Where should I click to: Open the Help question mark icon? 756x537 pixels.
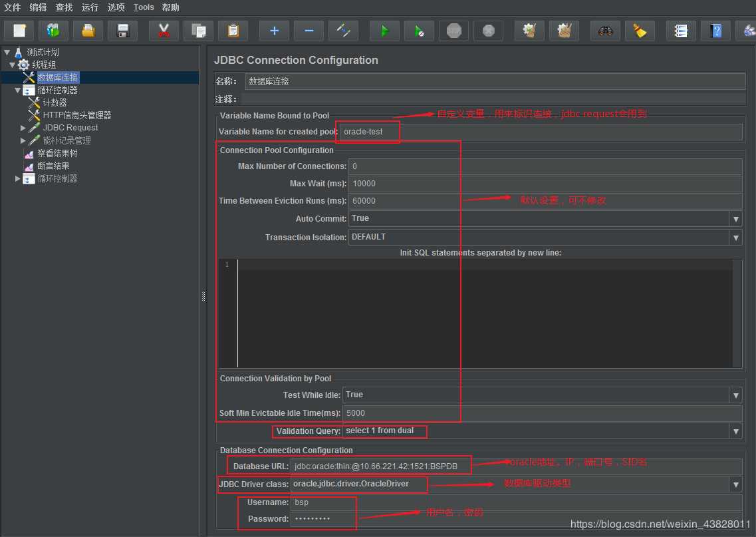(716, 31)
